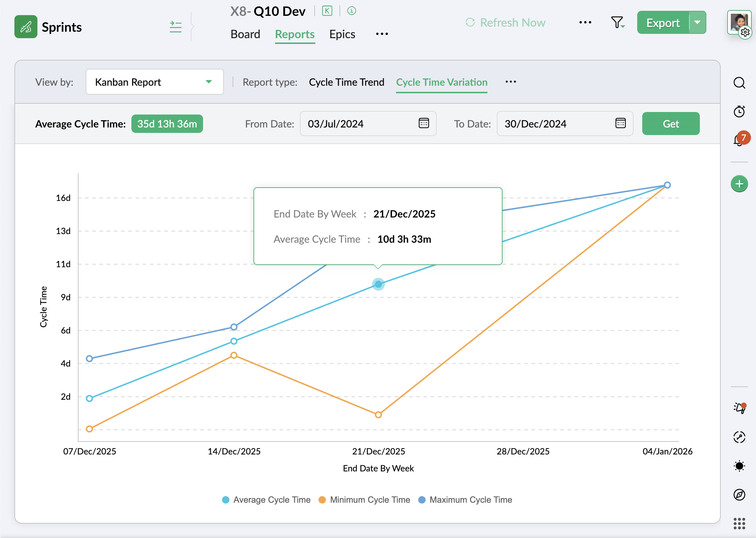Open the announcements megaphone icon

point(739,408)
